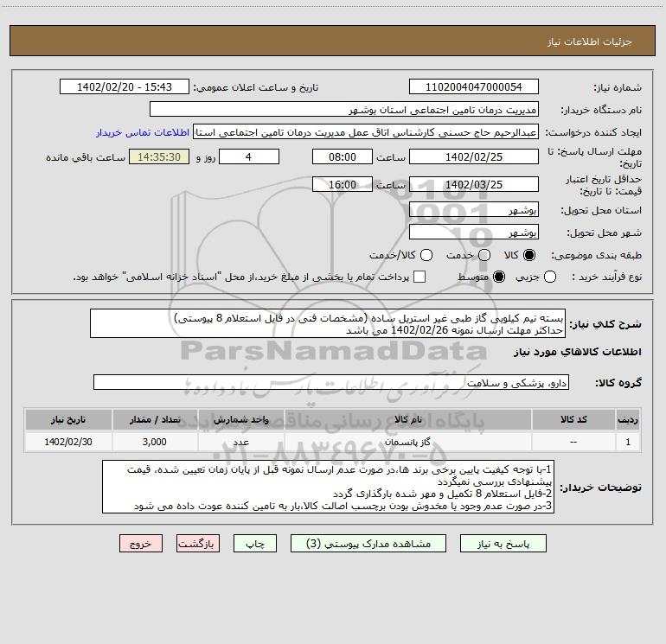Click the شماره نیاز field 1102004047000054
This screenshot has width=666, height=644.
[474, 86]
